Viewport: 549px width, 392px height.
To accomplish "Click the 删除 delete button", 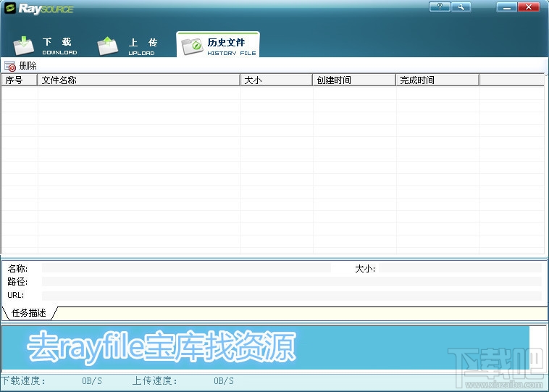I will (21, 65).
